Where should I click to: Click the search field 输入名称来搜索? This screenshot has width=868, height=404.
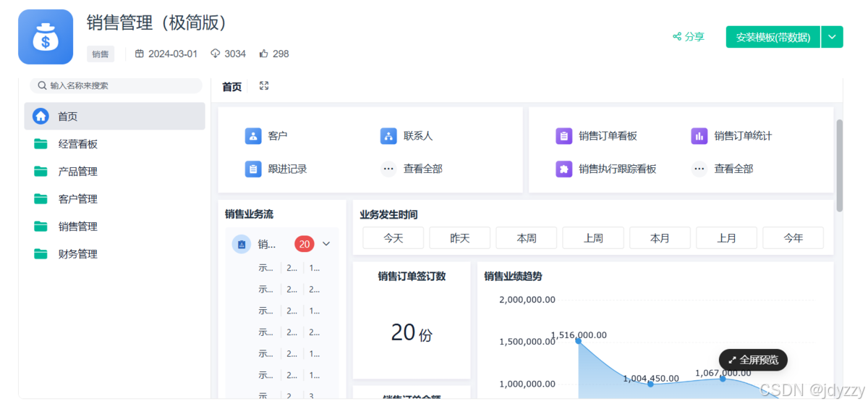point(116,85)
